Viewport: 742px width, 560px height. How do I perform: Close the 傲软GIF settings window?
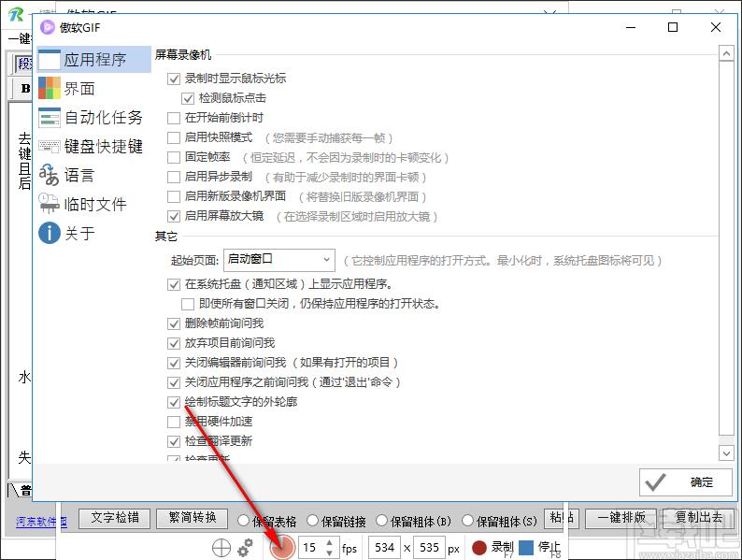pyautogui.click(x=716, y=27)
